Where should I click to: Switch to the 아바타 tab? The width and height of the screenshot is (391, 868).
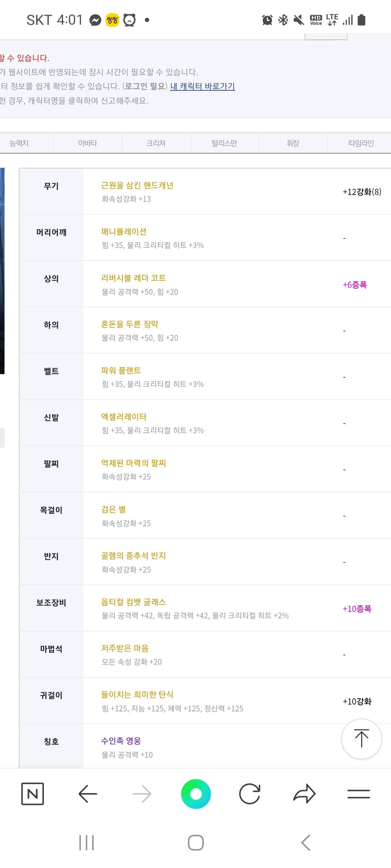88,143
